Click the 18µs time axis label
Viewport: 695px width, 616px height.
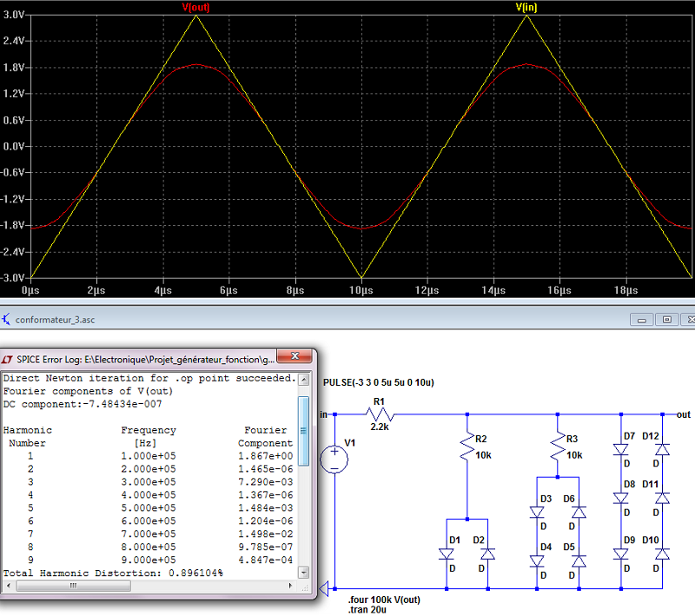pos(625,290)
